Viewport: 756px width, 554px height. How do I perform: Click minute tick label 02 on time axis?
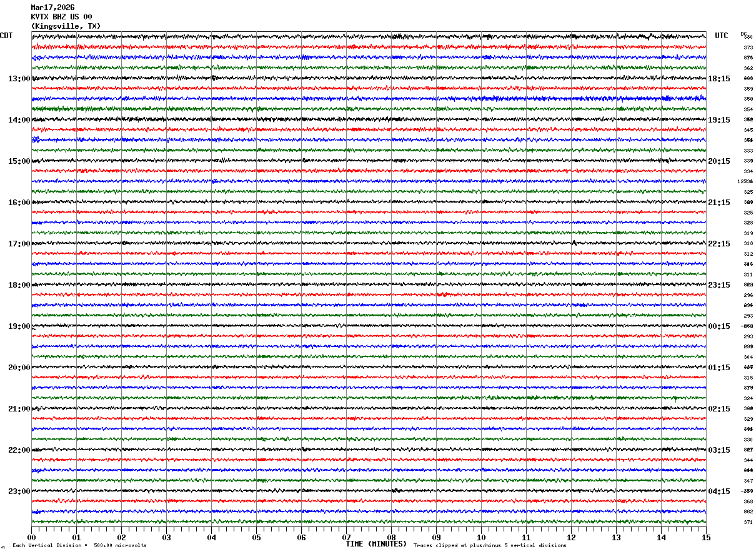tap(121, 537)
